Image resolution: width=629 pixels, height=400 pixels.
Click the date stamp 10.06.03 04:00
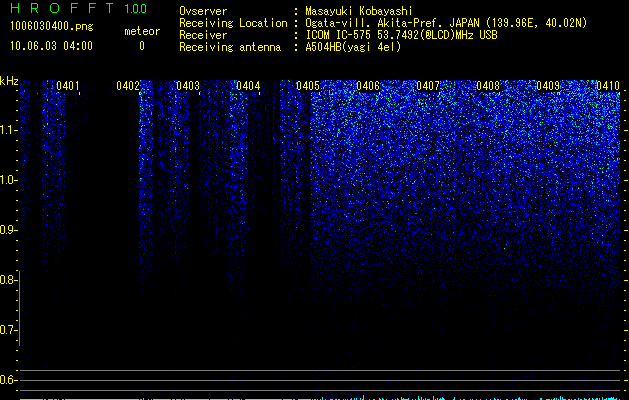[x=51, y=46]
